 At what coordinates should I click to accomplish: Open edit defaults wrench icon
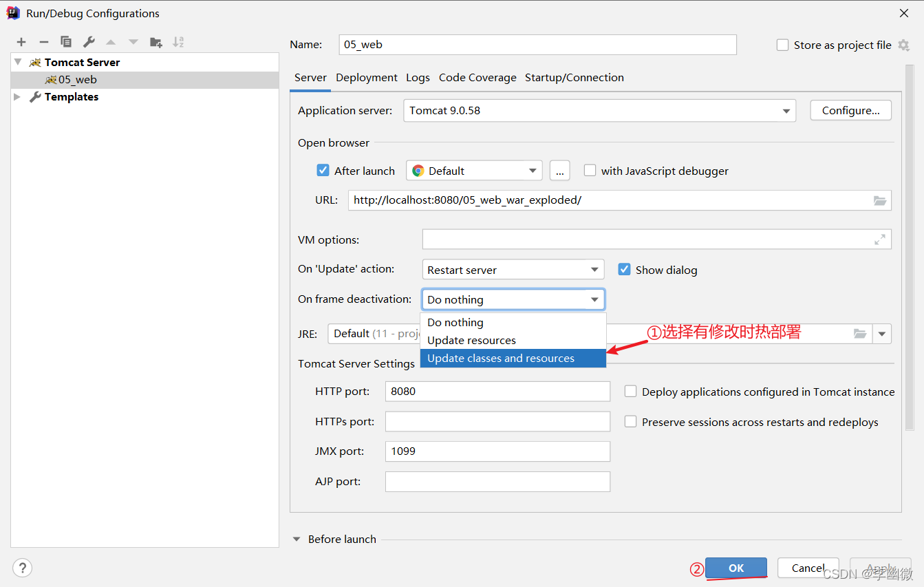point(89,42)
